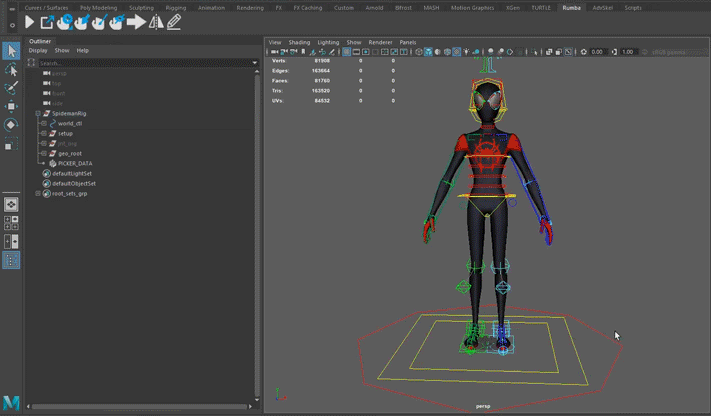Image resolution: width=711 pixels, height=416 pixels.
Task: Click the exposure value field 0.00
Action: [597, 52]
